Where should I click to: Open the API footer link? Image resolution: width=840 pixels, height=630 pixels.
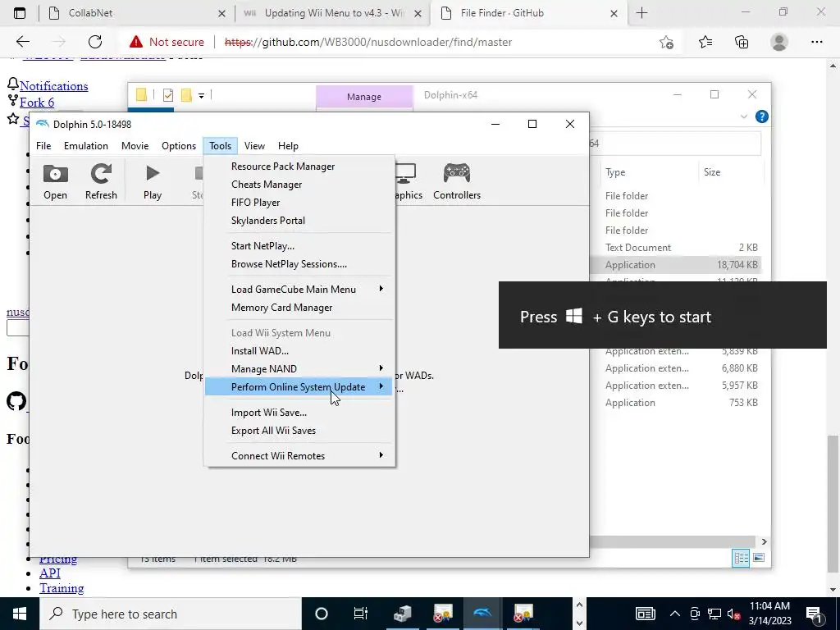tap(50, 573)
